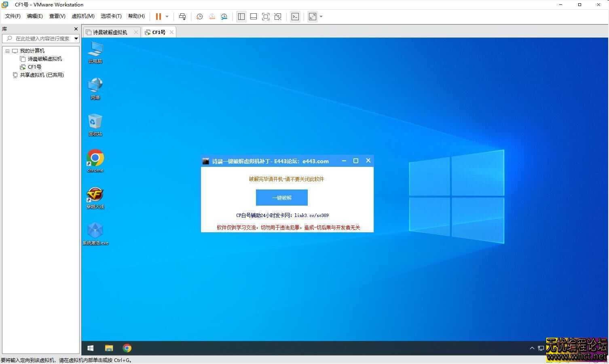Open the guest Windows Start menu
This screenshot has height=364, width=609.
(91, 348)
